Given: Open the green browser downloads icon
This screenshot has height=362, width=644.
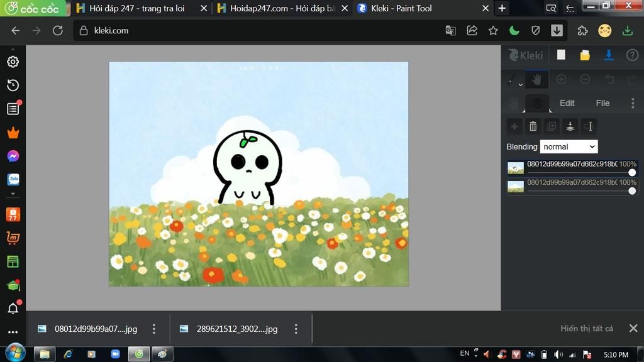Looking at the screenshot, I should [x=627, y=30].
